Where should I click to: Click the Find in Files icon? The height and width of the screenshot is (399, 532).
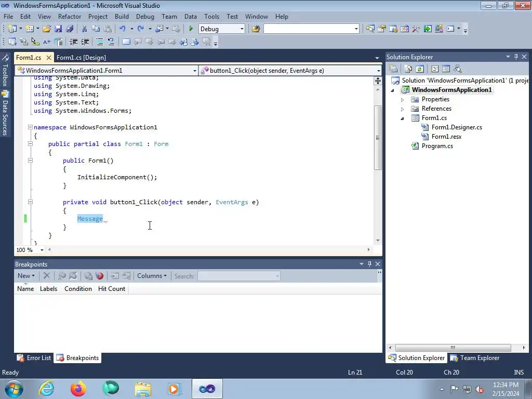[256, 29]
